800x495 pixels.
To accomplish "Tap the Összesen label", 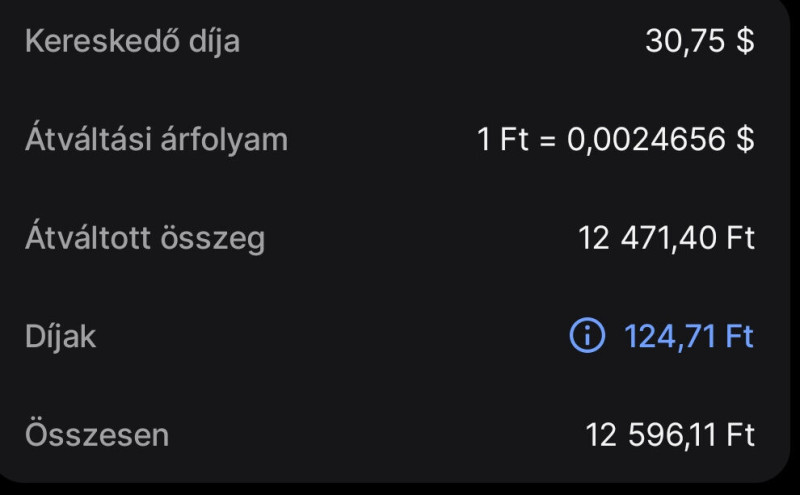I will (x=97, y=435).
